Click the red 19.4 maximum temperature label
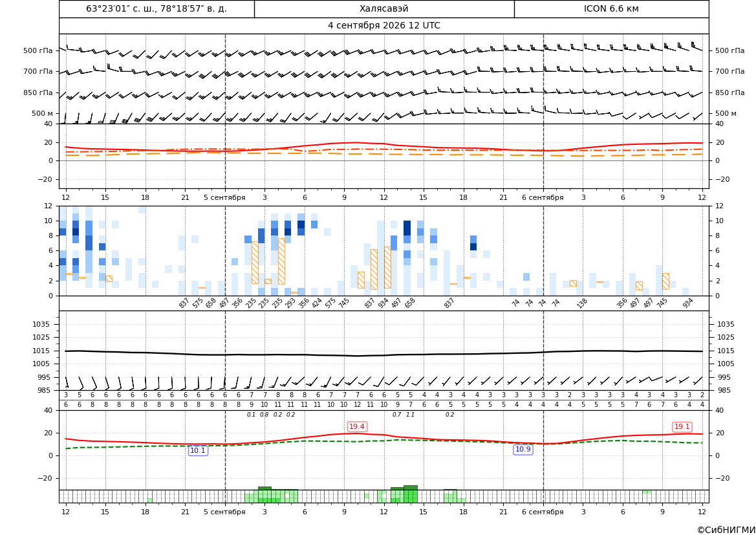This screenshot has height=535, width=756. click(x=357, y=426)
